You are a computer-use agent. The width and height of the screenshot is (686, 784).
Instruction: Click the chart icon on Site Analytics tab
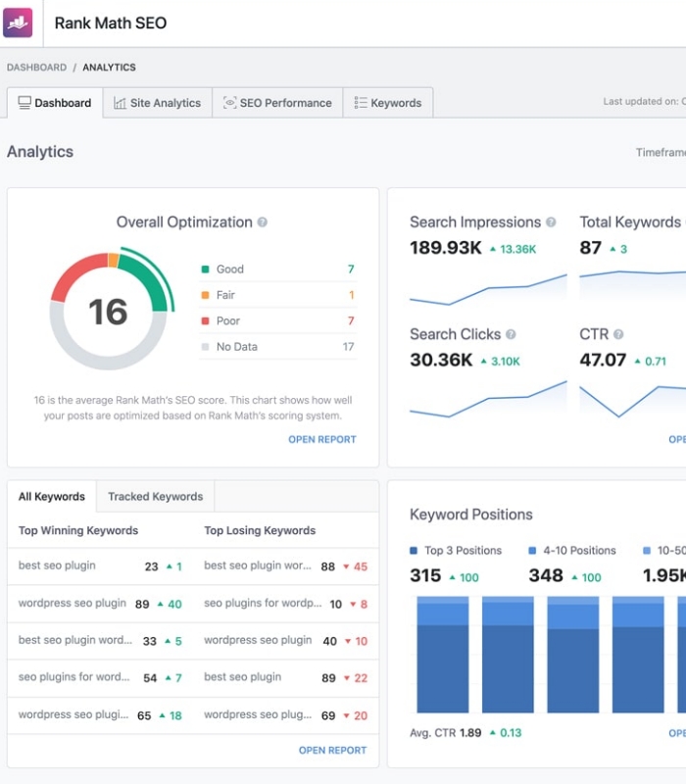(x=120, y=103)
